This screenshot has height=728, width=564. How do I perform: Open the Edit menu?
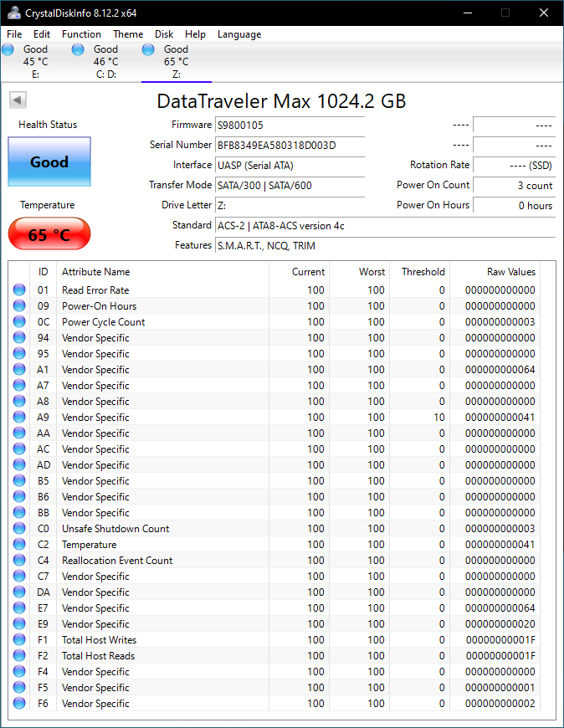tap(41, 34)
